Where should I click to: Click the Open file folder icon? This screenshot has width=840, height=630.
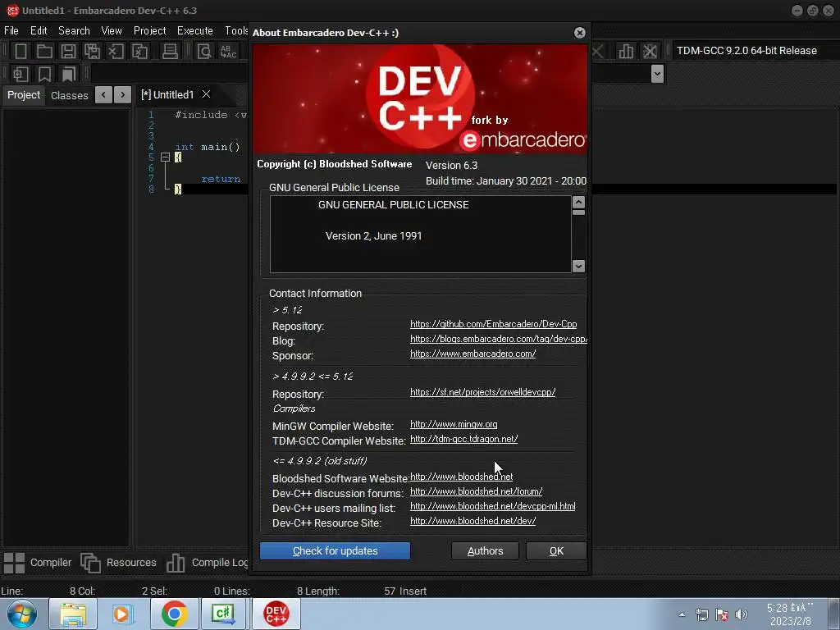[x=44, y=52]
